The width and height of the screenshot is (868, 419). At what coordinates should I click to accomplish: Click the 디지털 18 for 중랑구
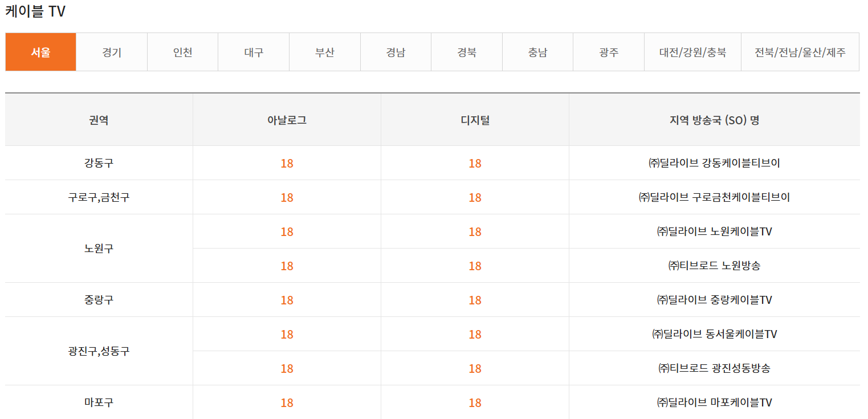tap(475, 299)
